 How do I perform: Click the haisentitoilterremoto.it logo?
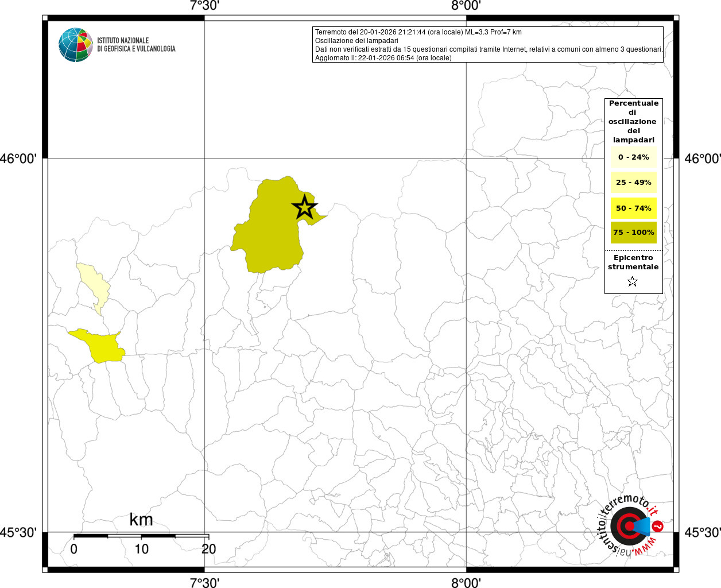631,525
